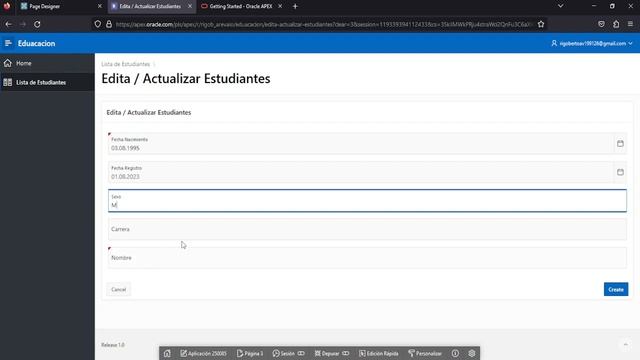This screenshot has width=640, height=360.
Task: Click the Fecha Registro date field
Action: coord(361,172)
